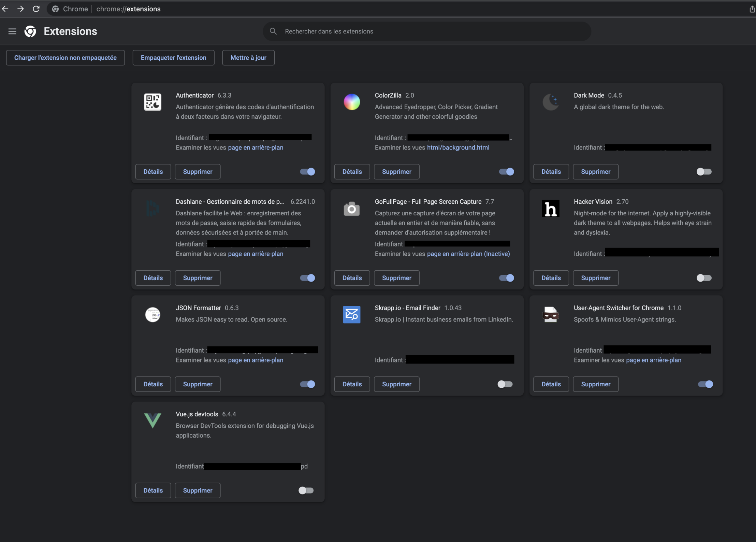
Task: Open User-Agent Switcher page en arrière-plan link
Action: (x=654, y=360)
